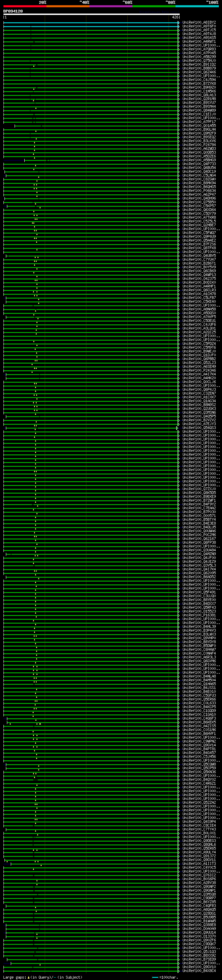Screen dimensions: 222x980
Task: Select the UniRef100_A7PF17 entry
Action: point(199,122)
